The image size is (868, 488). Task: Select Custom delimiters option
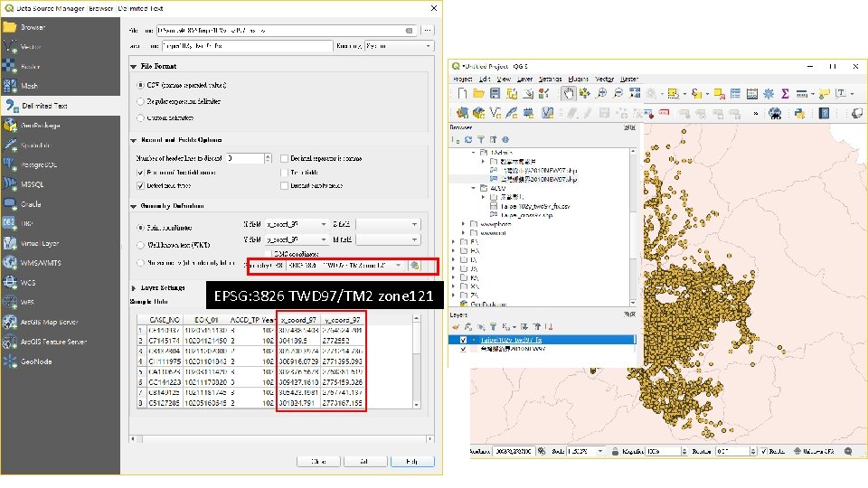(141, 117)
